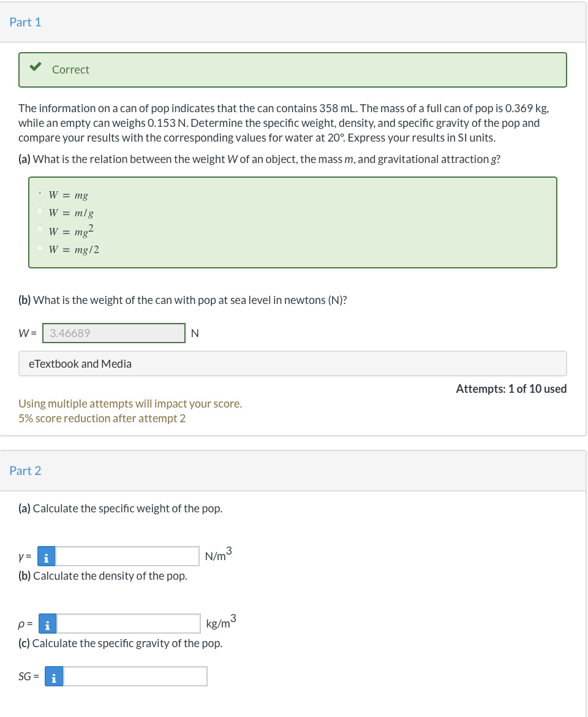The image size is (588, 717).
Task: Click the specific gravity SG answer field
Action: tap(136, 676)
